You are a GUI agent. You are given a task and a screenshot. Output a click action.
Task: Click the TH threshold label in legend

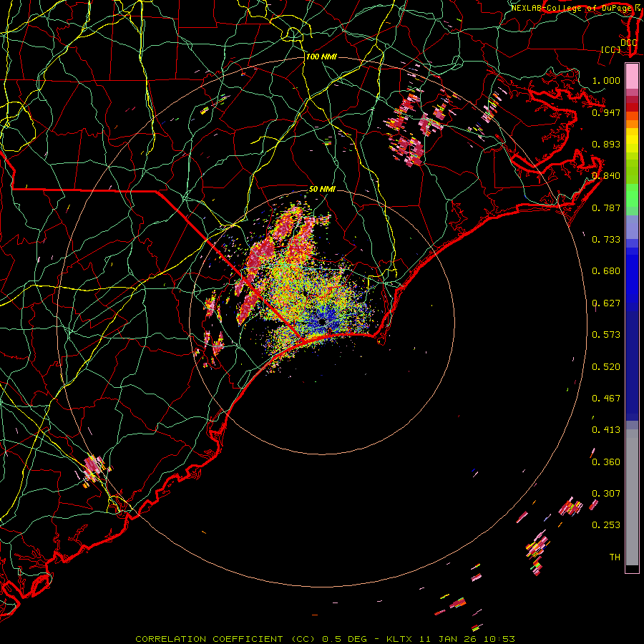point(615,557)
